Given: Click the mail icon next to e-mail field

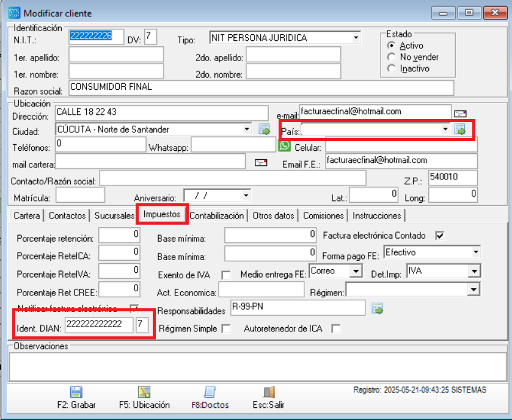Looking at the screenshot, I should (460, 114).
